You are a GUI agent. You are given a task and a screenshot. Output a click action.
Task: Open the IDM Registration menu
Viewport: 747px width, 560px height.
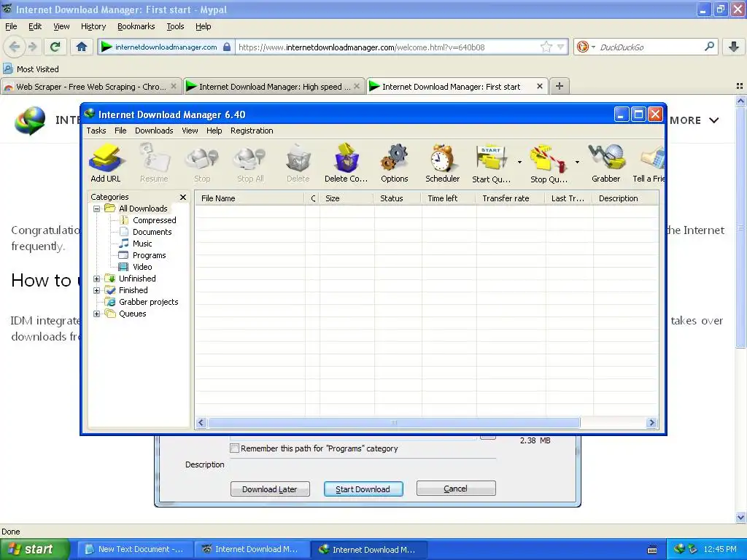pos(252,131)
